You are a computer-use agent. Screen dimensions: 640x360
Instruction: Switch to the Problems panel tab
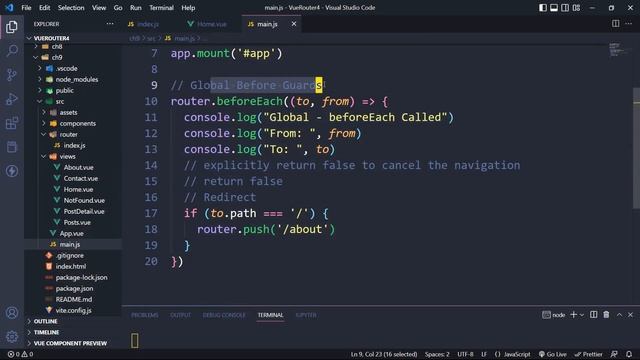tap(144, 315)
